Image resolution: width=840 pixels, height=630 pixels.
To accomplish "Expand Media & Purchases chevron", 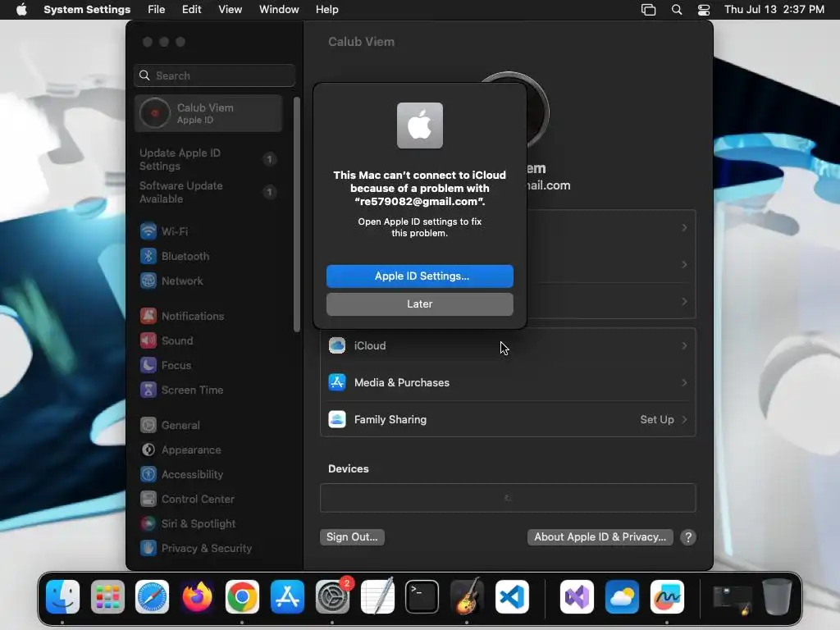I will [685, 382].
